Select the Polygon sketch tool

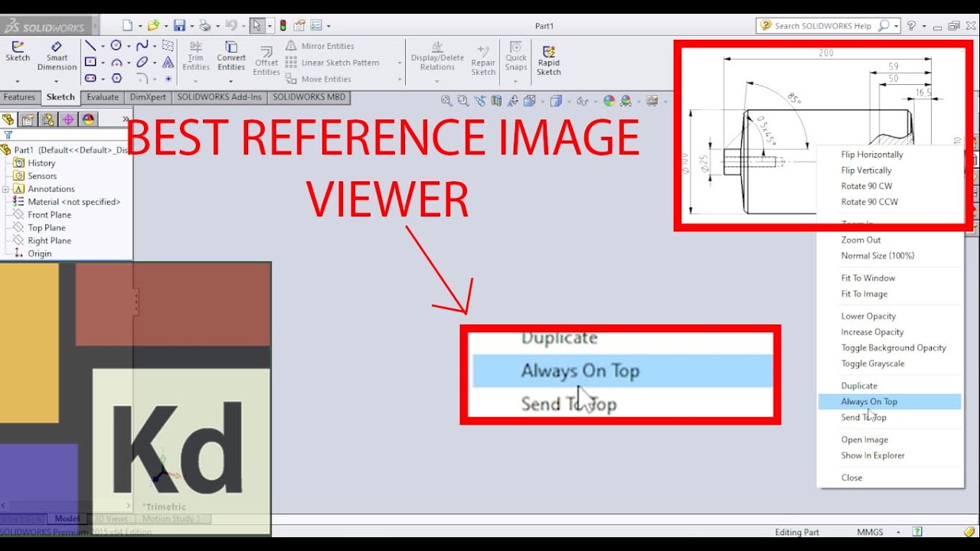click(x=116, y=78)
